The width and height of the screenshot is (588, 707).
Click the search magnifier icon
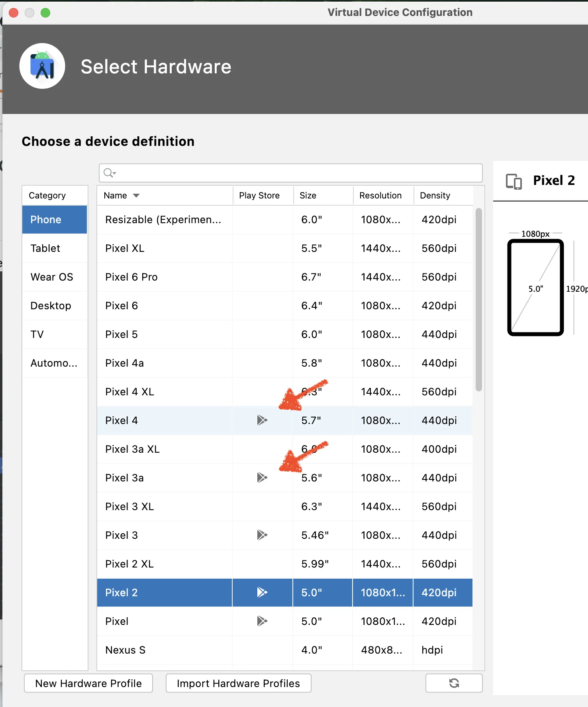[109, 173]
